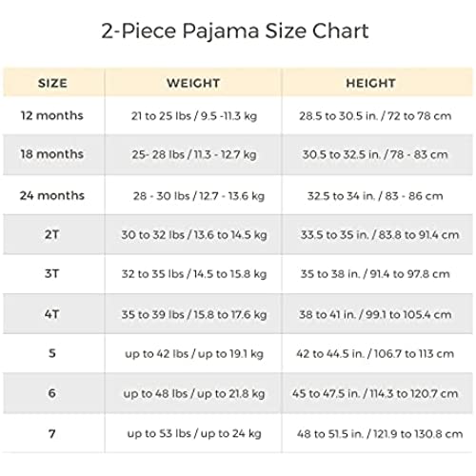This screenshot has height=476, width=476.
Task: Click the 2-Piece Pajama Size Chart title
Action: [235, 31]
